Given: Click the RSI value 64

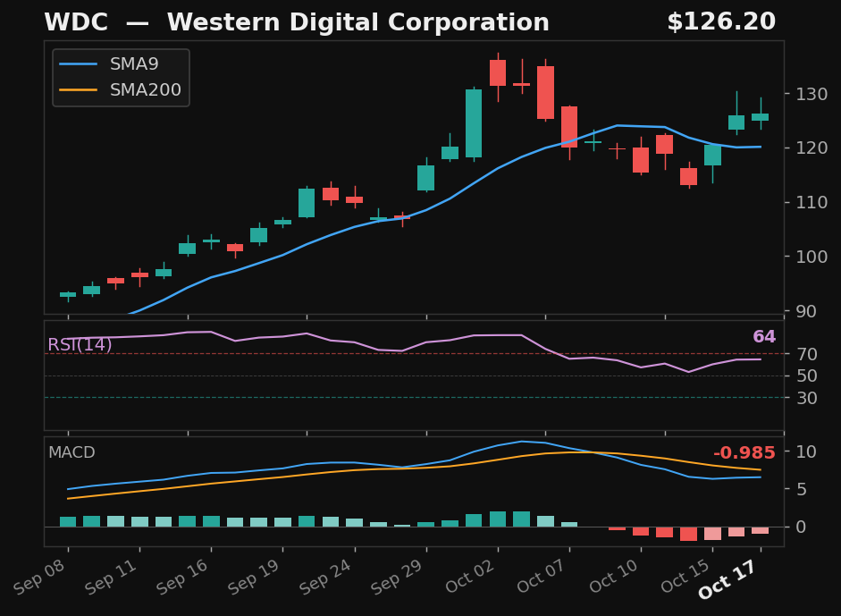Looking at the screenshot, I should [x=764, y=336].
